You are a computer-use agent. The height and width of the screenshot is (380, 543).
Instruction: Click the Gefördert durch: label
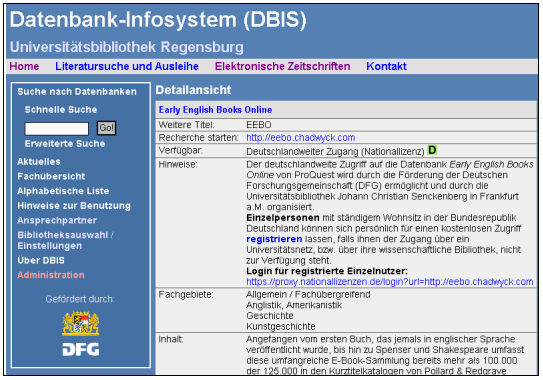pos(80,299)
